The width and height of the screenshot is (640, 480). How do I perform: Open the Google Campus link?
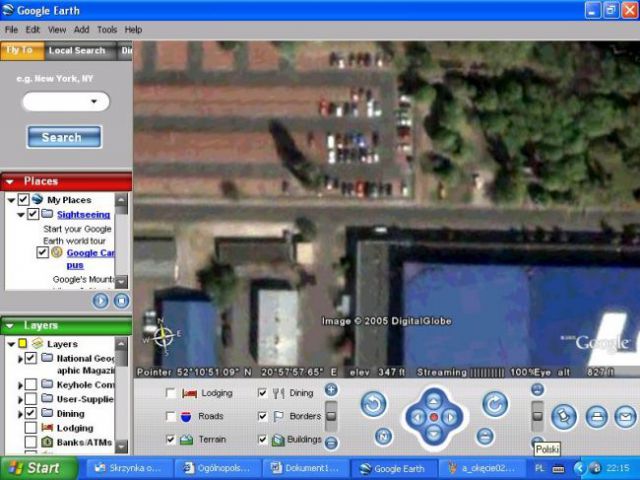(91, 259)
